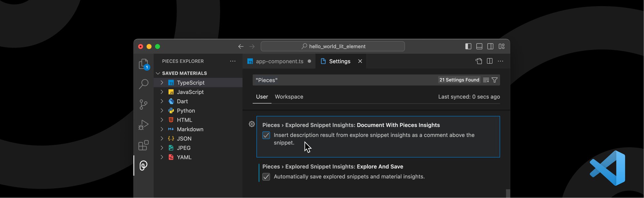
Task: Click the YAML file icon
Action: pos(171,157)
